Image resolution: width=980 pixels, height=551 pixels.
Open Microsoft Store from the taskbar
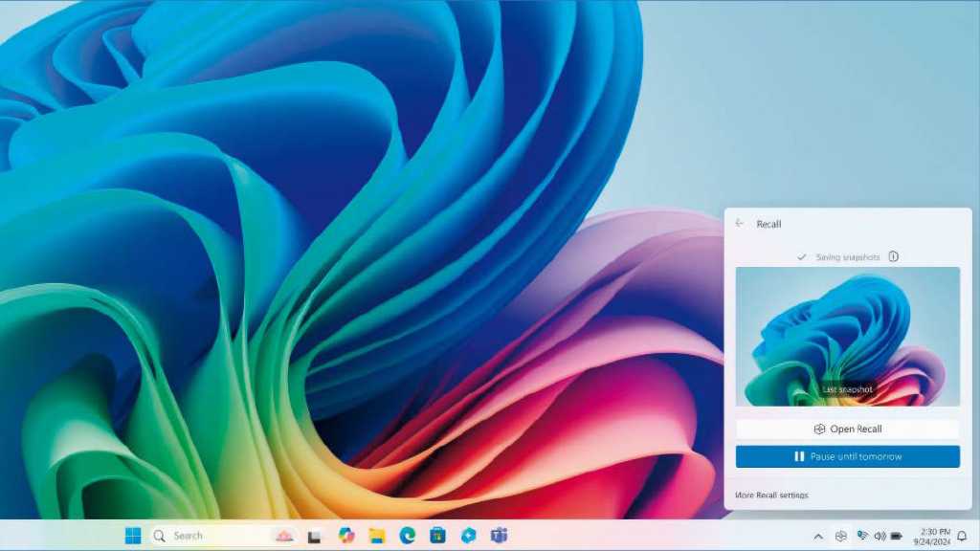[437, 537]
